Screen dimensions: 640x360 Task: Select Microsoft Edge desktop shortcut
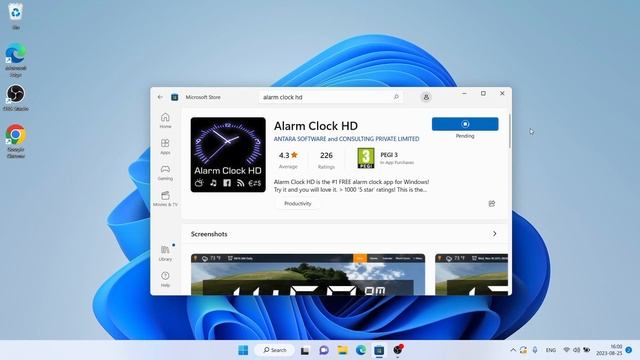(16, 60)
